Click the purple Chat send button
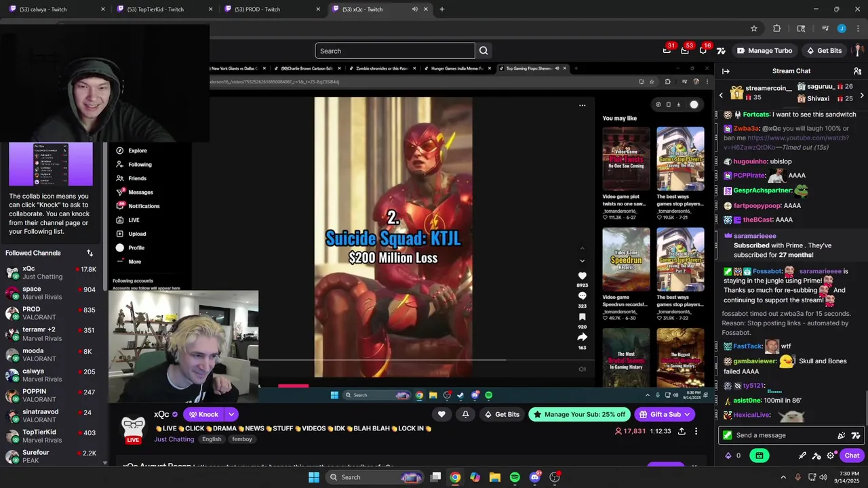The width and height of the screenshot is (868, 488). pos(852,455)
